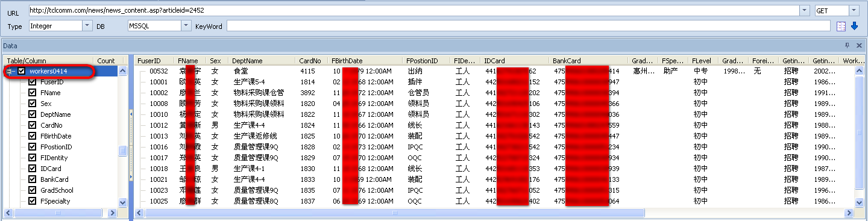Sort by the Sex column header
The width and height of the screenshot is (868, 221).
point(217,61)
